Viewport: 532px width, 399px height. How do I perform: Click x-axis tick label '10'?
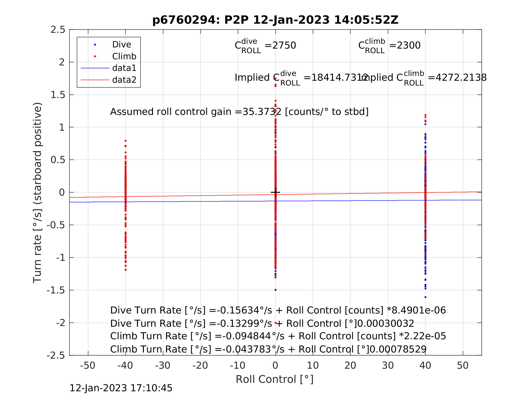(313, 365)
